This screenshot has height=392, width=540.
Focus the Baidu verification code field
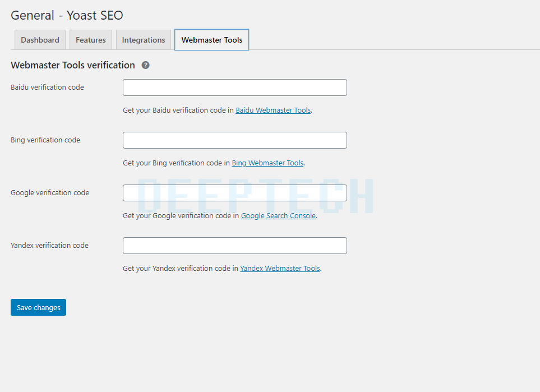tap(235, 87)
